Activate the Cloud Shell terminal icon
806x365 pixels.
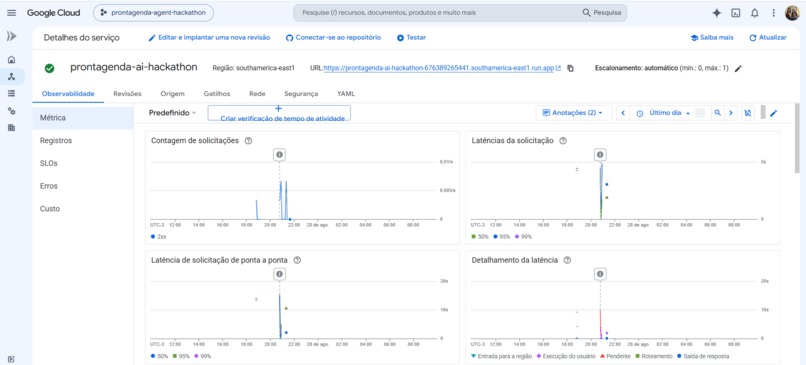coord(736,13)
